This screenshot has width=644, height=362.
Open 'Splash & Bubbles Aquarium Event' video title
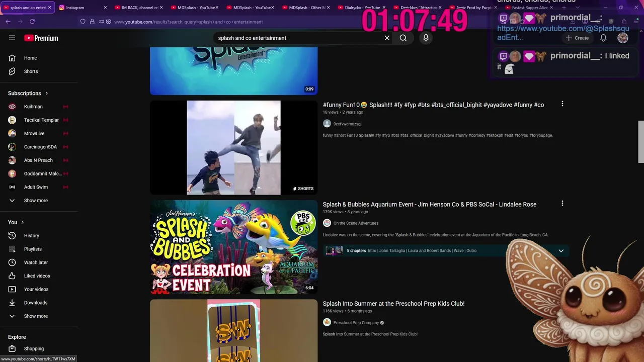(430, 204)
